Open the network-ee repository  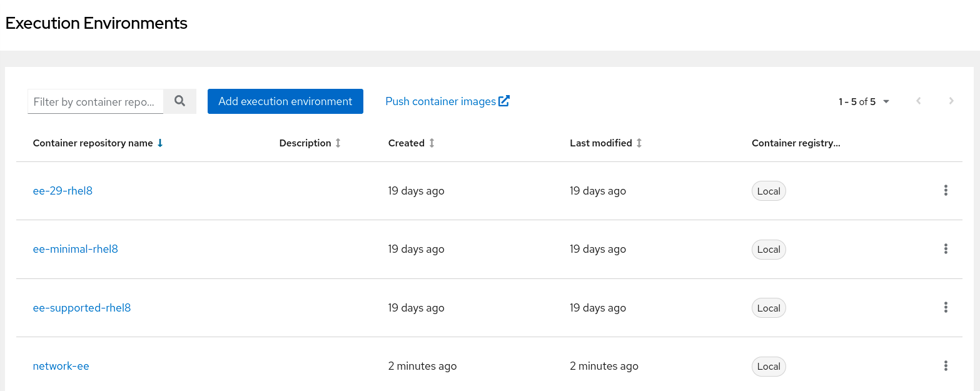pyautogui.click(x=61, y=365)
